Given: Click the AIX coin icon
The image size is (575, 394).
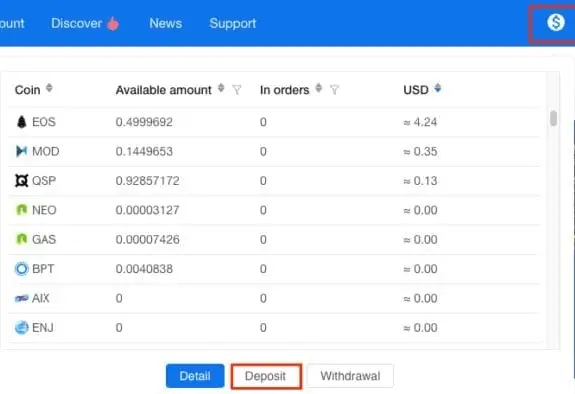Looking at the screenshot, I should pos(22,298).
